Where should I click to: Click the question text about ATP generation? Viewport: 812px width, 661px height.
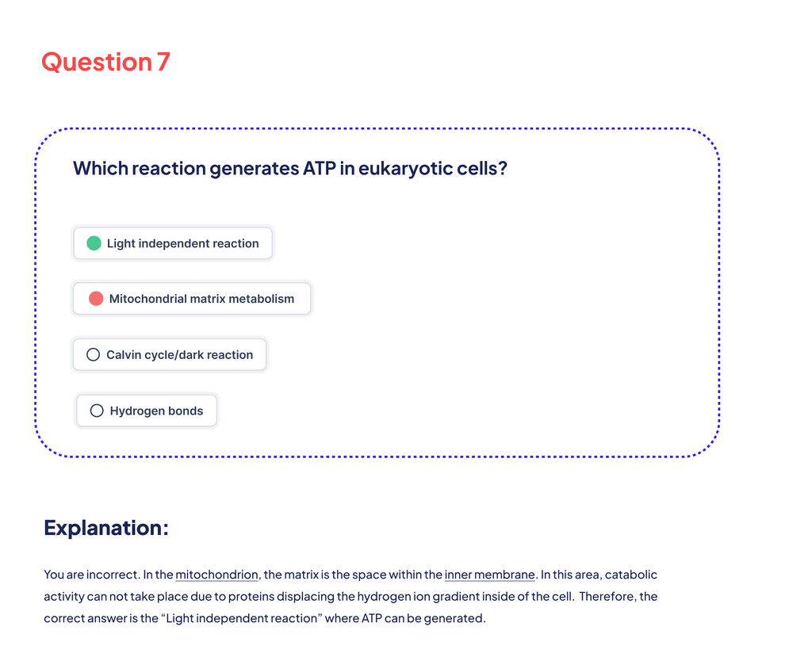click(290, 168)
